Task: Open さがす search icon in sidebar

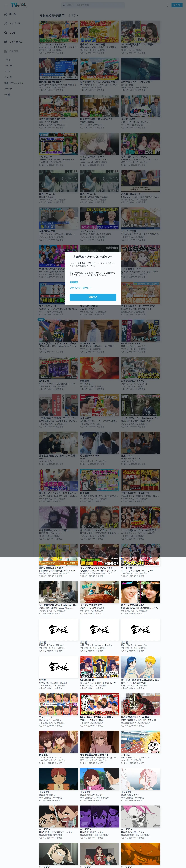Action: [6, 33]
